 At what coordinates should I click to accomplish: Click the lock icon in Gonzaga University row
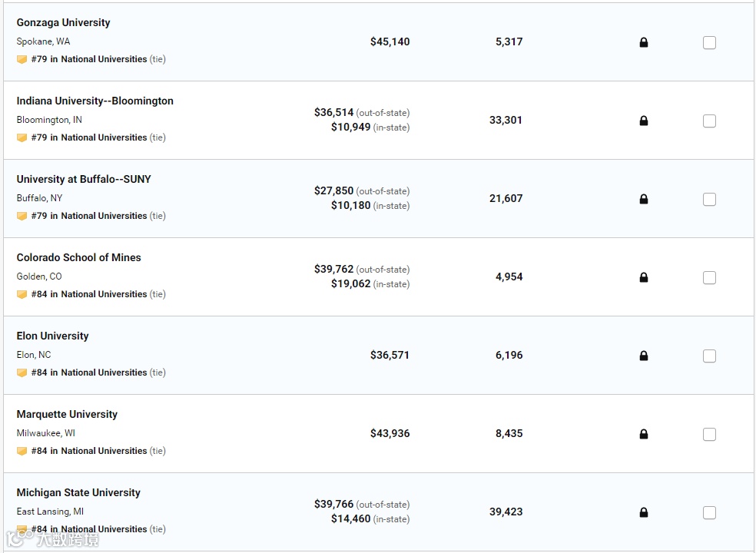pos(644,42)
